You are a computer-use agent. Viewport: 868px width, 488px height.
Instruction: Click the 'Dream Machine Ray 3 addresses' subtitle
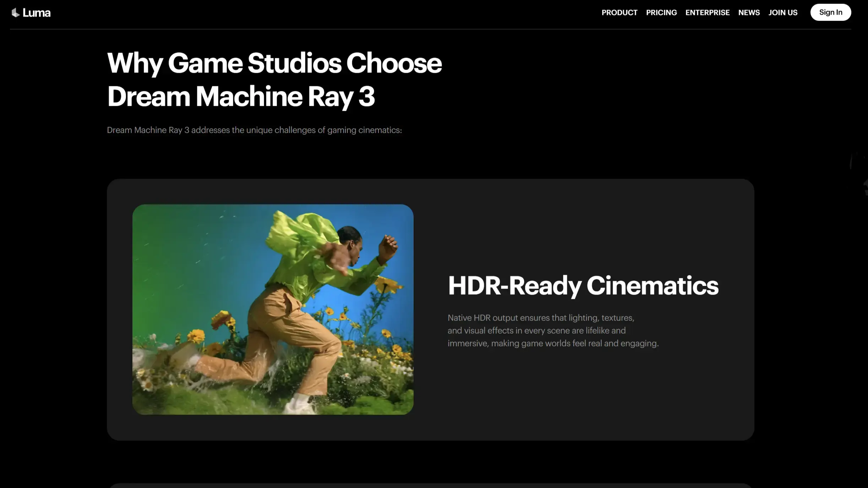pyautogui.click(x=254, y=130)
